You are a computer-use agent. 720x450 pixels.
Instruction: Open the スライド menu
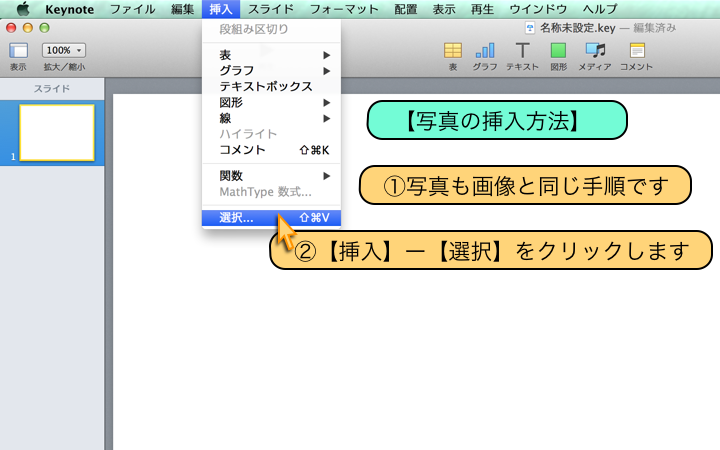271,9
